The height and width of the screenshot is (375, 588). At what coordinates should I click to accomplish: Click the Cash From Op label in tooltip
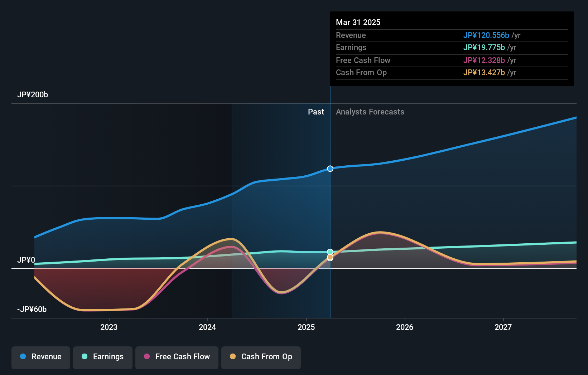pos(361,72)
